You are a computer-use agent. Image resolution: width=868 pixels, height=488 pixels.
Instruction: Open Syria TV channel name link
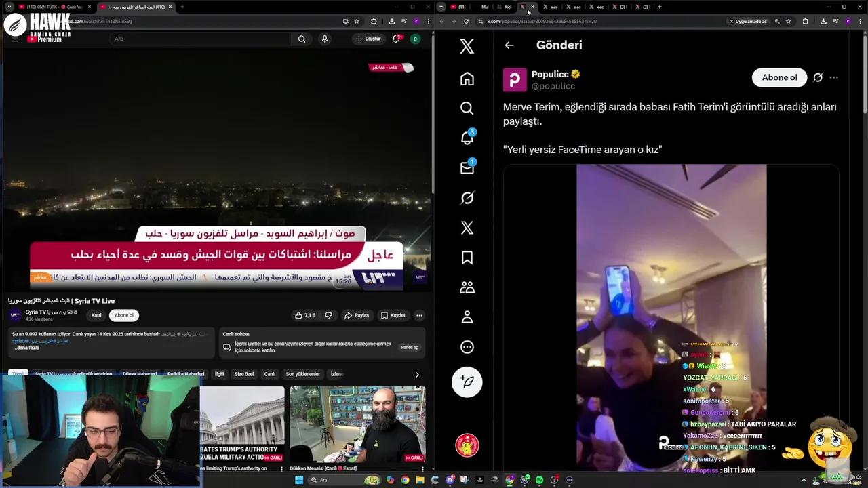(49, 312)
